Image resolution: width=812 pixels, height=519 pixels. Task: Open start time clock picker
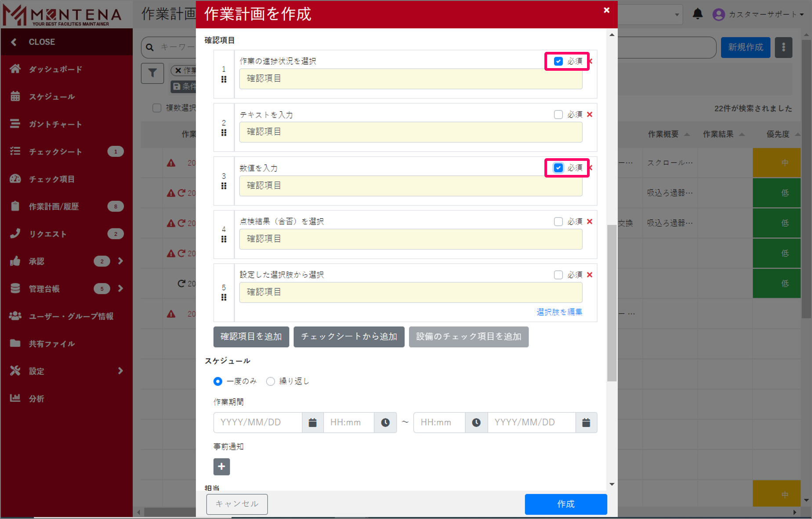[385, 422]
